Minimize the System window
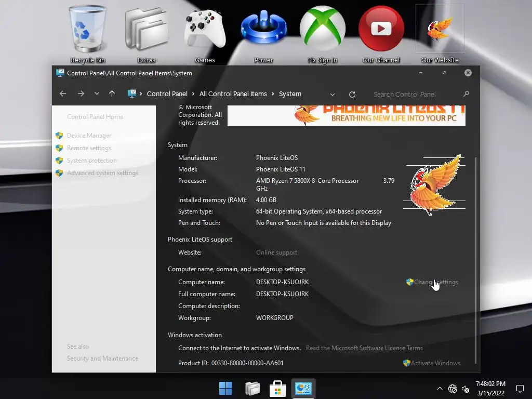532x399 pixels. click(x=421, y=73)
